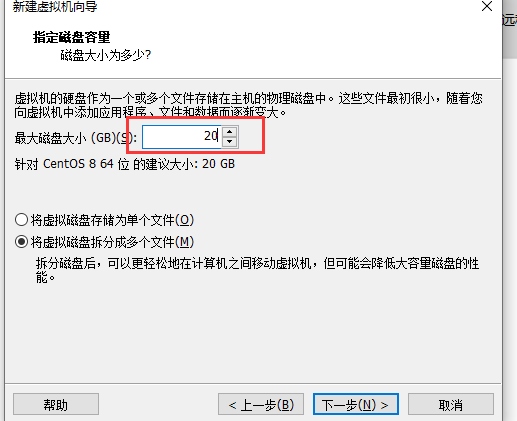517x421 pixels.
Task: Cancel the wizard with 取消 button
Action: click(x=451, y=404)
